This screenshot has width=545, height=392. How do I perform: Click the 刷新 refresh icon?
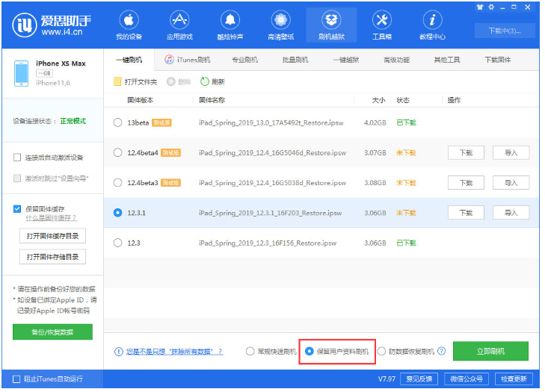pos(204,82)
